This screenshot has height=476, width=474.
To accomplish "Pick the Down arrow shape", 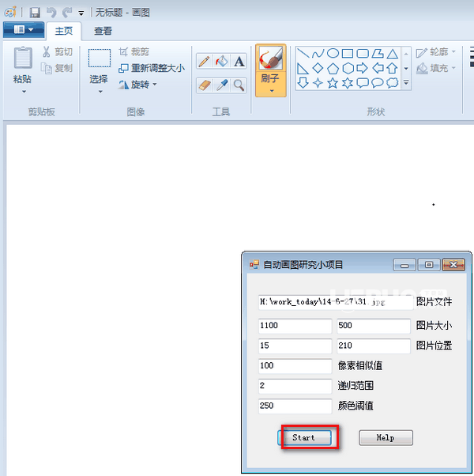I will [x=303, y=82].
